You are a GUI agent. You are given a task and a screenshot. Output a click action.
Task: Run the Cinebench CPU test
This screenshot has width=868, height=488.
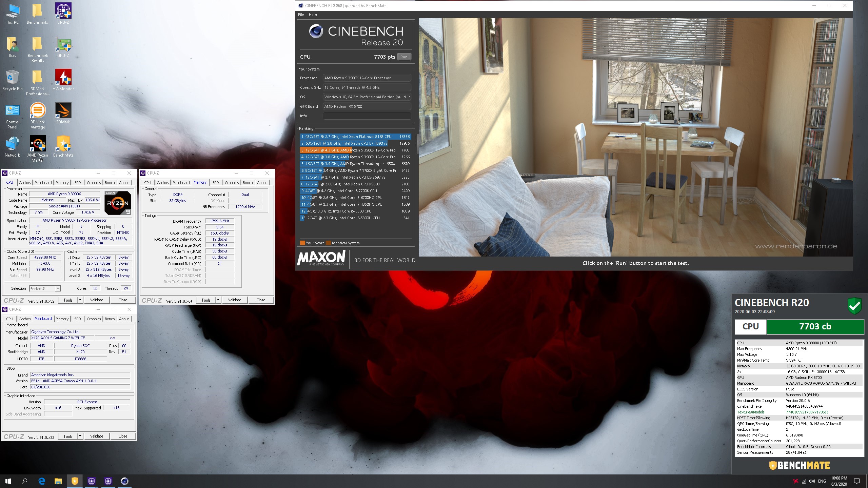tap(404, 57)
